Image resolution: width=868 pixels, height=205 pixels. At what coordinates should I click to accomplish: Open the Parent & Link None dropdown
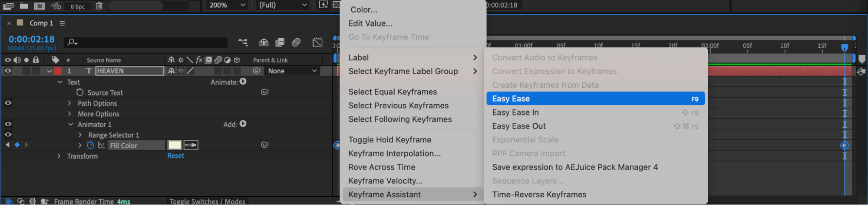click(x=292, y=71)
